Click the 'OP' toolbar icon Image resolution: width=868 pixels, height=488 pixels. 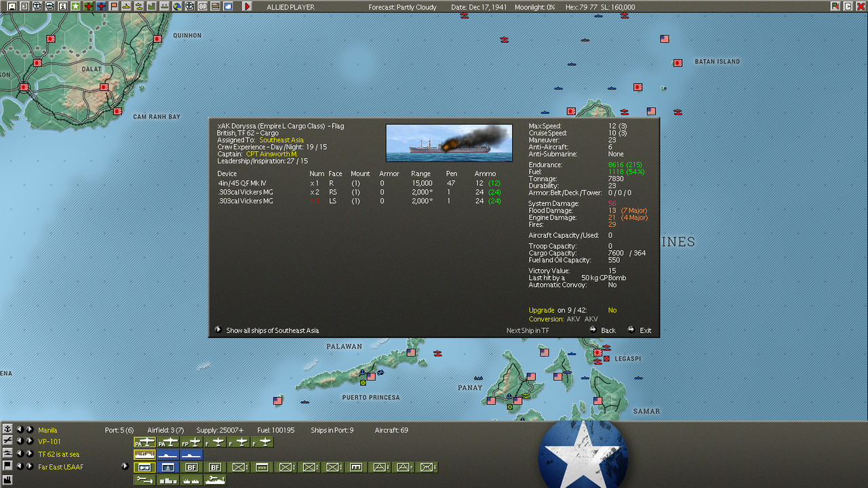click(202, 6)
